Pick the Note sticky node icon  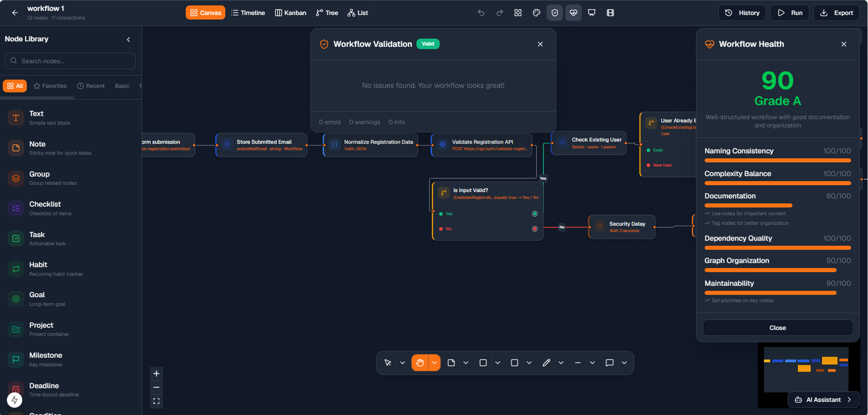pyautogui.click(x=16, y=148)
